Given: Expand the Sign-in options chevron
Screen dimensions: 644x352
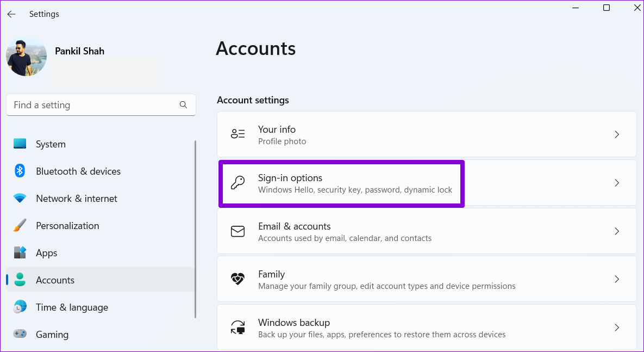Looking at the screenshot, I should coord(616,183).
